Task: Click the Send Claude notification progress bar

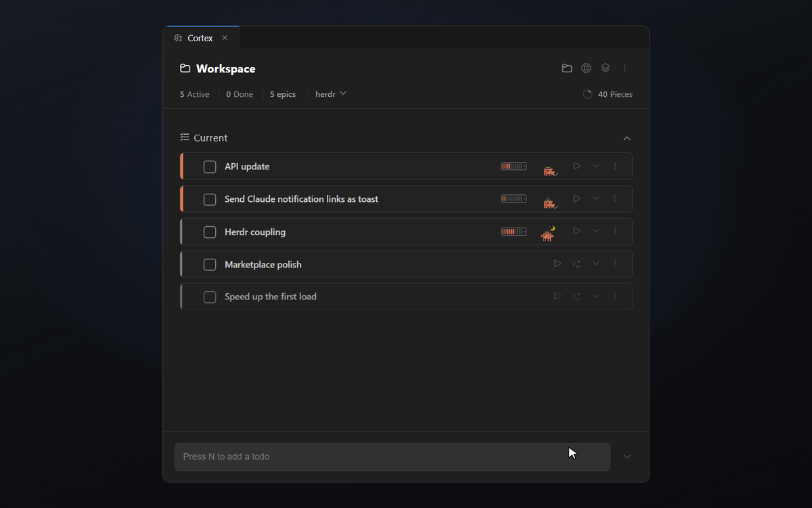Action: coord(514,198)
